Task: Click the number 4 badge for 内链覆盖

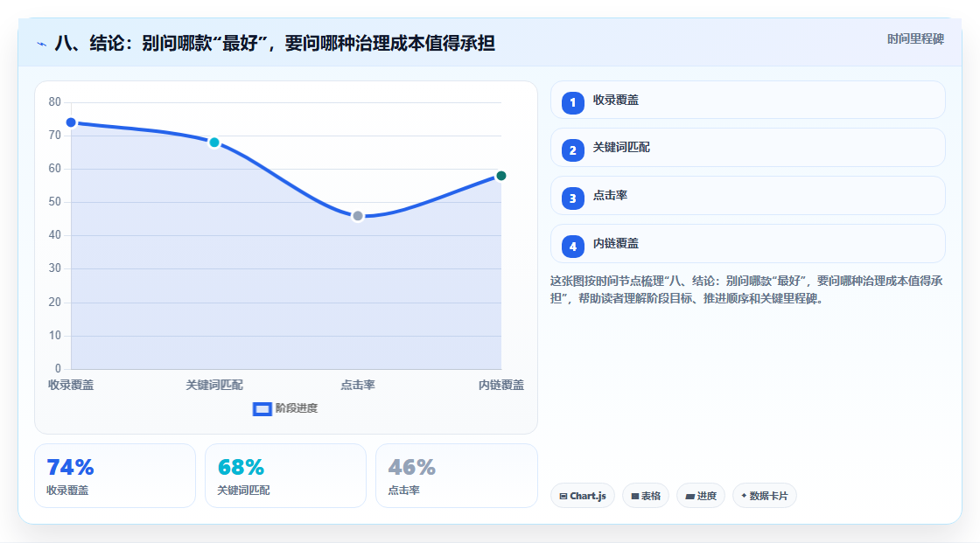Action: pyautogui.click(x=572, y=247)
